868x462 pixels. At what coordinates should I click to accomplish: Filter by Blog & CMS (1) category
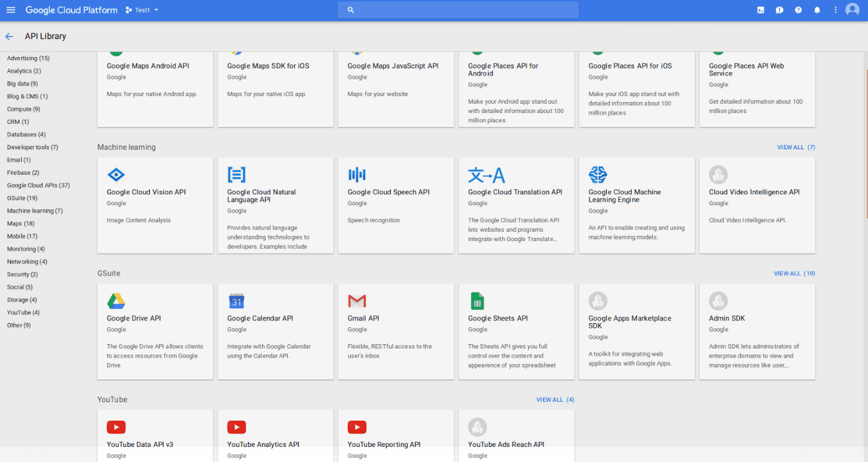click(27, 97)
